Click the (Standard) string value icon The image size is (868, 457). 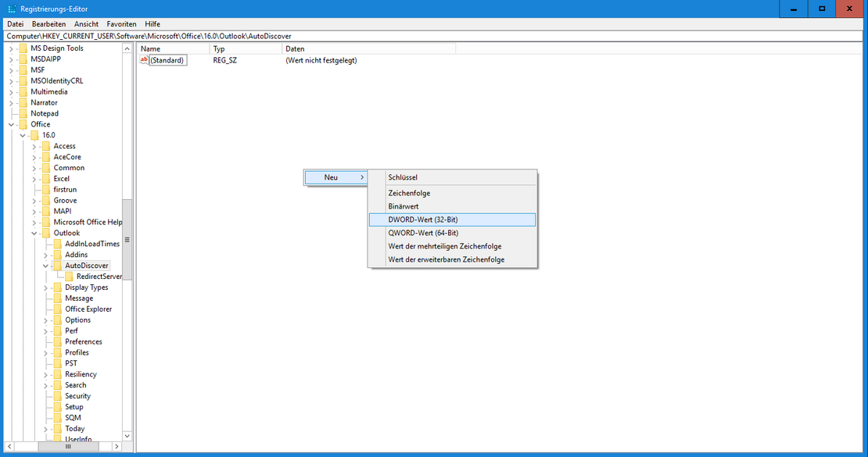click(x=144, y=60)
